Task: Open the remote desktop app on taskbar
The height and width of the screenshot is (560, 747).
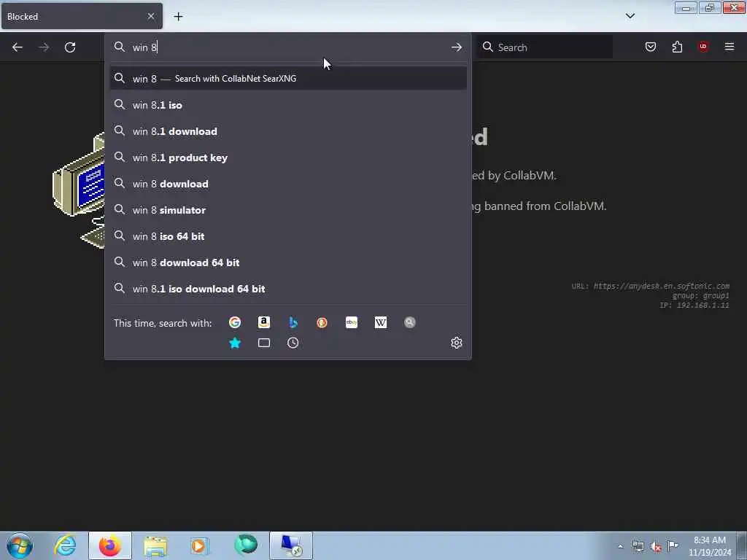Action: (291, 545)
